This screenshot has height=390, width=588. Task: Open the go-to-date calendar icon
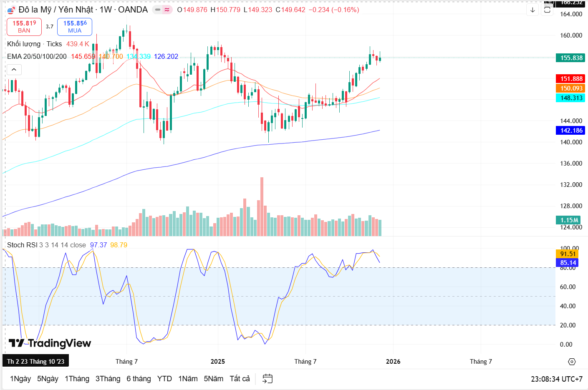pyautogui.click(x=268, y=379)
